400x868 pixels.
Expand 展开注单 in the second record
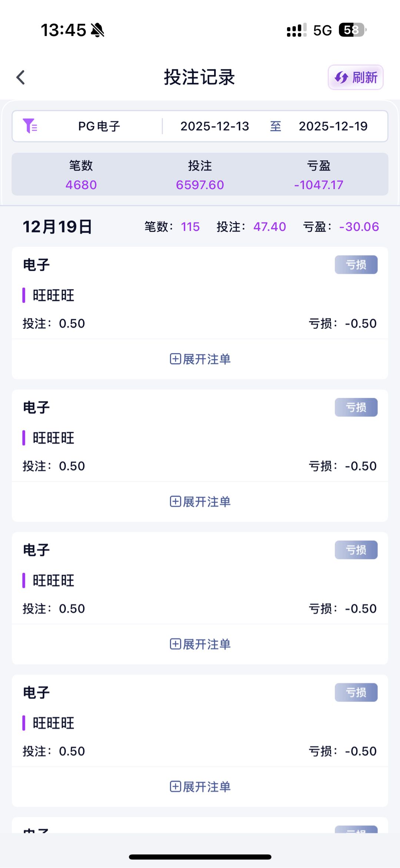click(200, 501)
